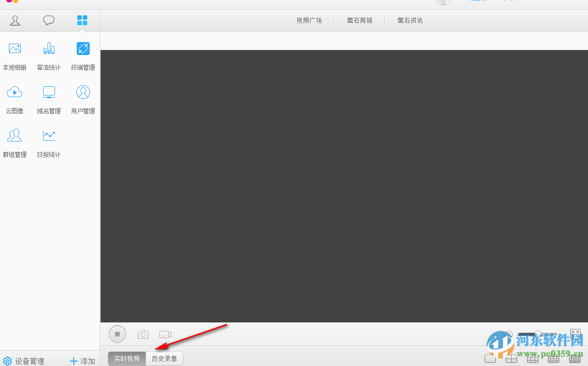588x366 pixels.
Task: Open 设备管理 device management
Action: pyautogui.click(x=23, y=361)
